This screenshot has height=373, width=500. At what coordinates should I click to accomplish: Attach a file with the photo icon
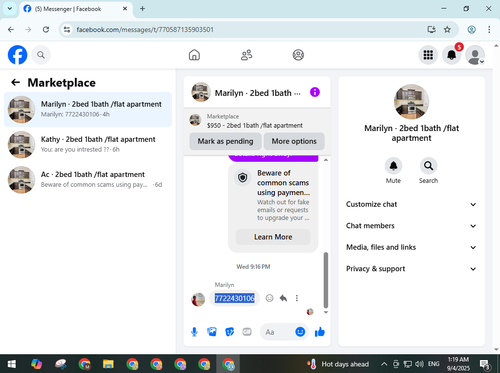click(212, 332)
